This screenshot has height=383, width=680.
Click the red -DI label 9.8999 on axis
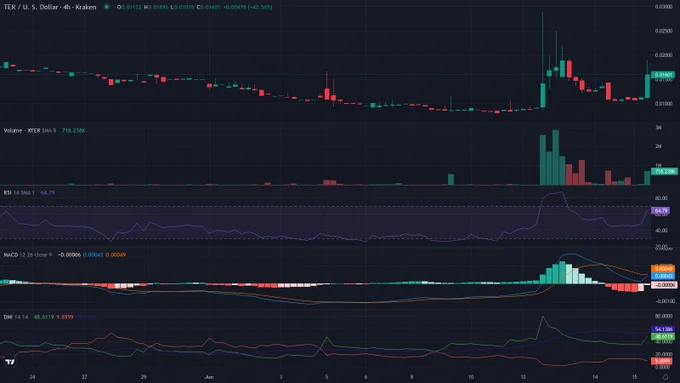pos(662,361)
